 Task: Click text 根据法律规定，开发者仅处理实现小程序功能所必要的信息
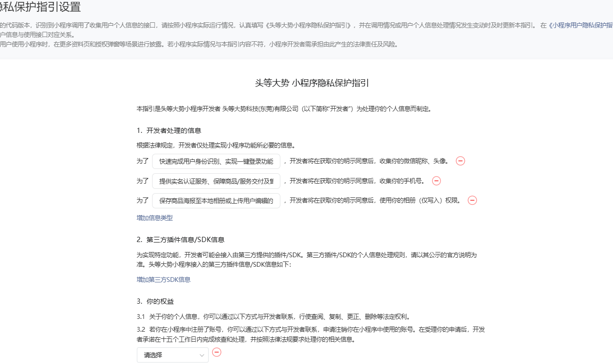216,146
